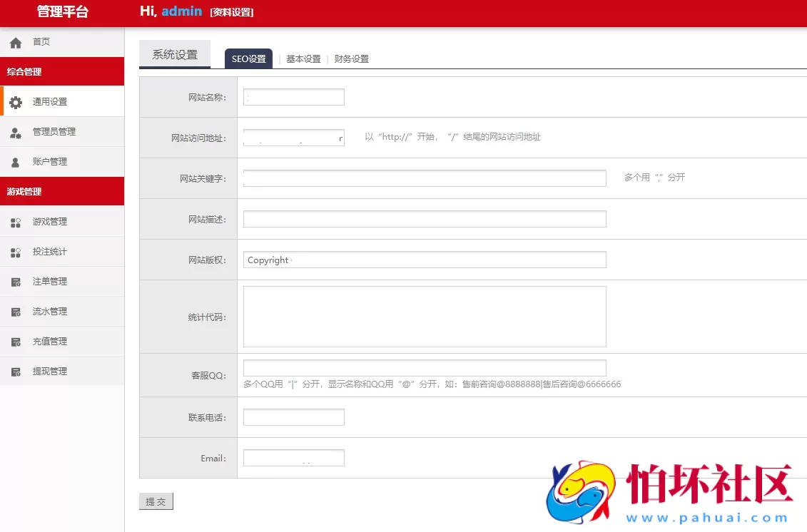The image size is (807, 532).
Task: Click the 账户管理 person icon
Action: (x=16, y=163)
